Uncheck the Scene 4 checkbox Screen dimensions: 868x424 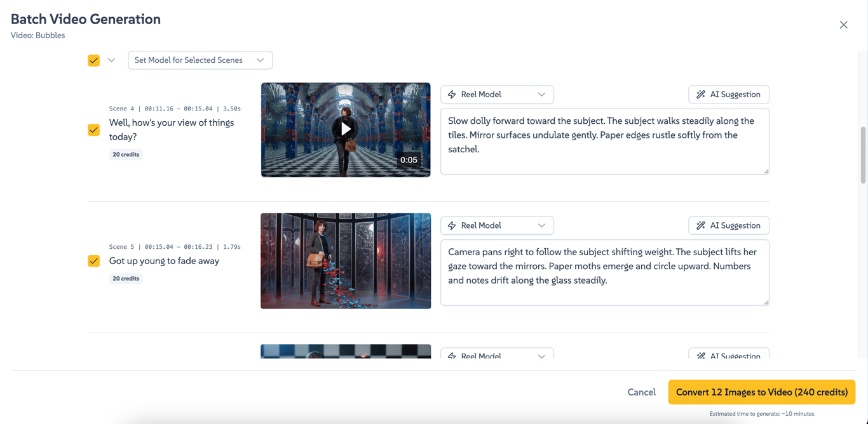(93, 129)
